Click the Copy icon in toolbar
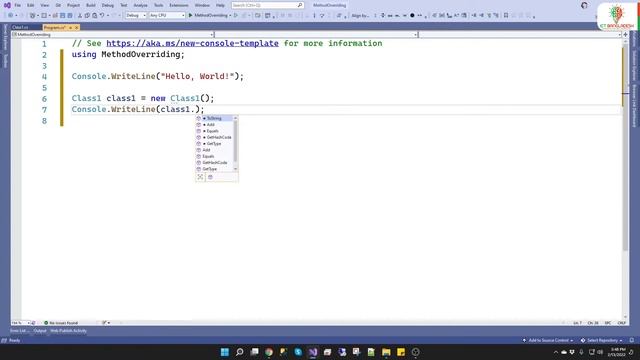The image size is (640, 360). 87,15
